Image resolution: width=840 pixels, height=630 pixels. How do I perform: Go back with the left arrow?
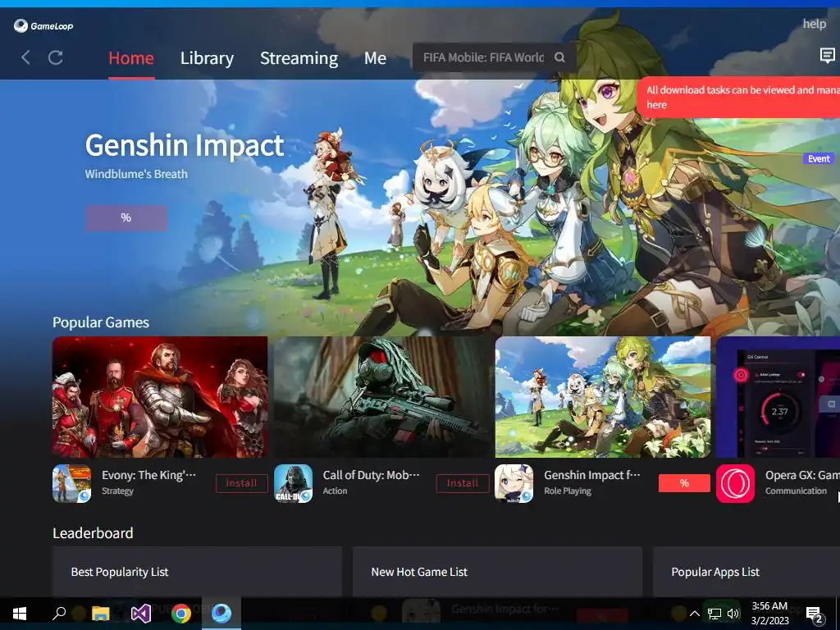[25, 57]
